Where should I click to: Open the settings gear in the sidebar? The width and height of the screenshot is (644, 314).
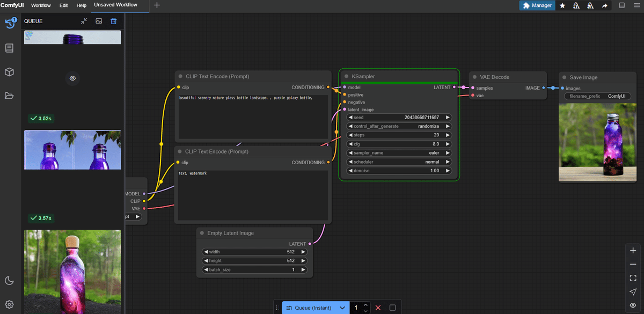pos(9,304)
